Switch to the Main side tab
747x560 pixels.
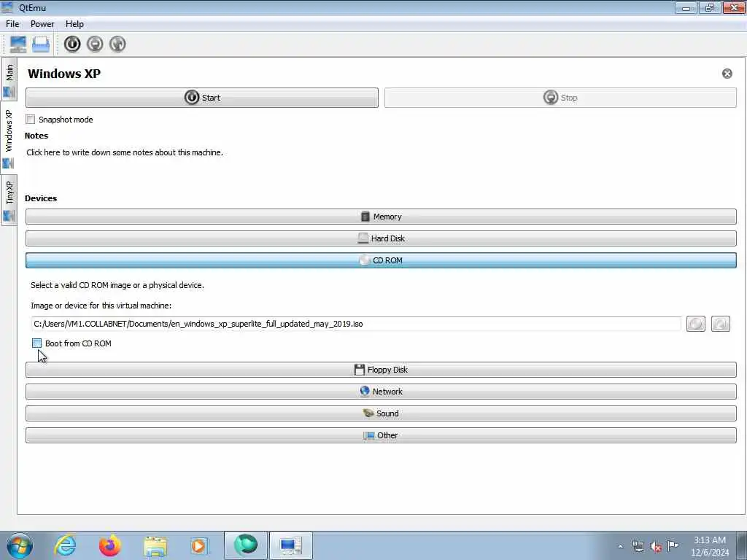click(9, 79)
